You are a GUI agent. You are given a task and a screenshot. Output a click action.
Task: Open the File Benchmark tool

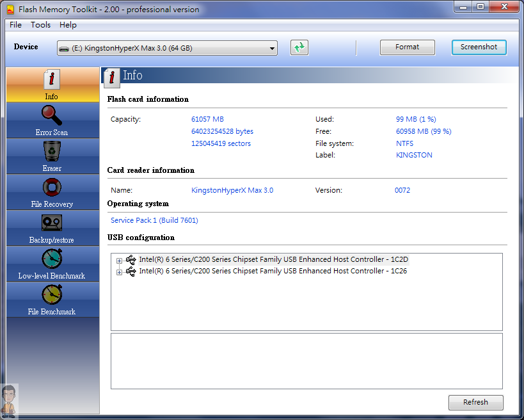click(x=52, y=299)
